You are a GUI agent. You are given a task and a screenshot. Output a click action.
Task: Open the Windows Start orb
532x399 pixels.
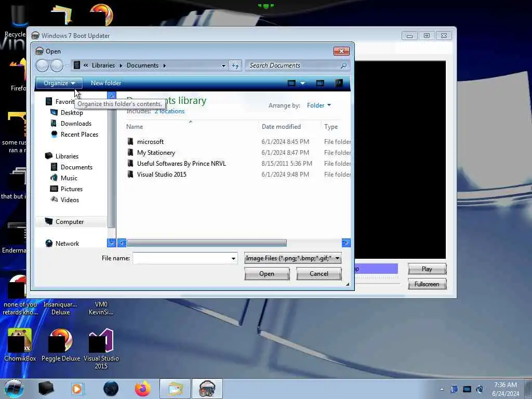14,389
